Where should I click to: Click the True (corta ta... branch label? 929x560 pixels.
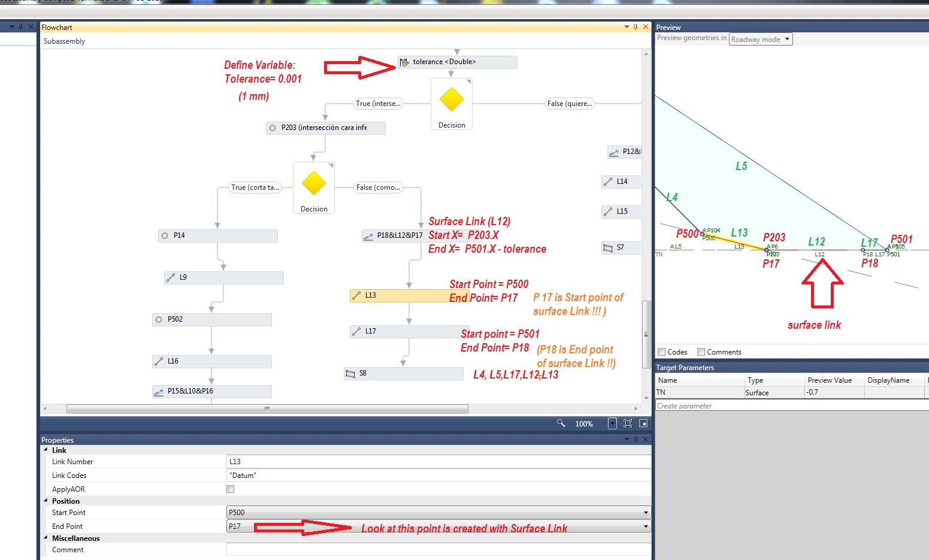(x=255, y=187)
